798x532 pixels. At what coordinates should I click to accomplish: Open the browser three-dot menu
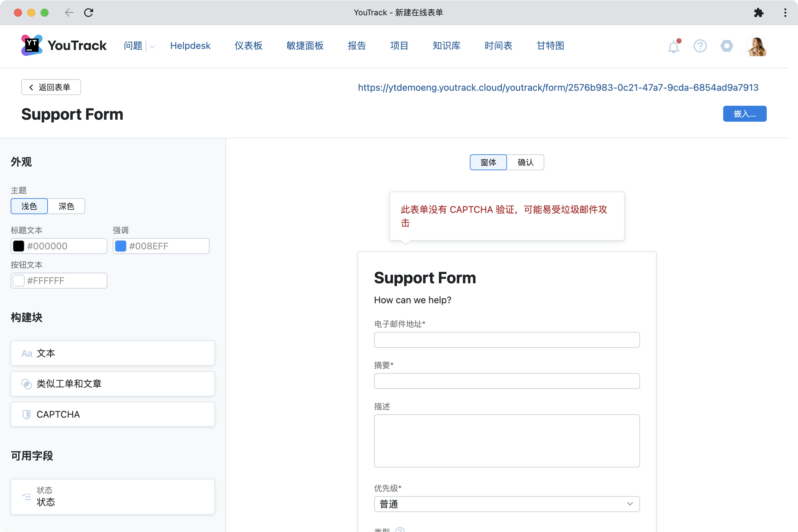(785, 13)
